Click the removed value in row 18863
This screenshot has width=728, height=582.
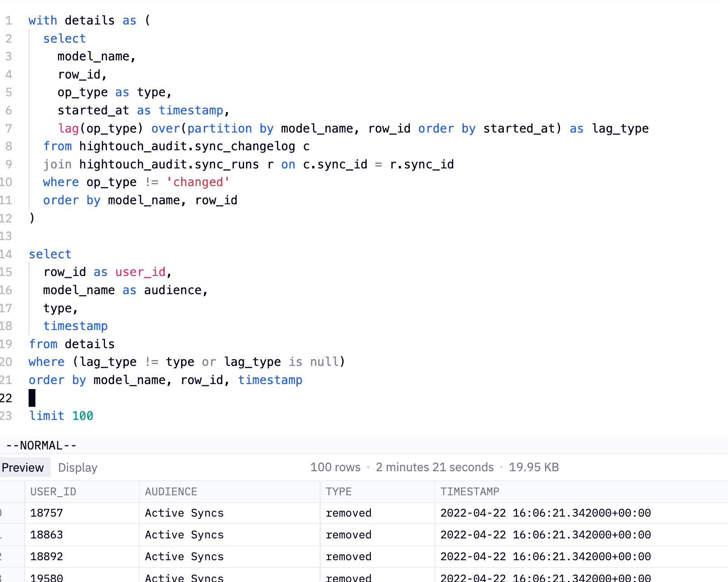click(x=349, y=535)
